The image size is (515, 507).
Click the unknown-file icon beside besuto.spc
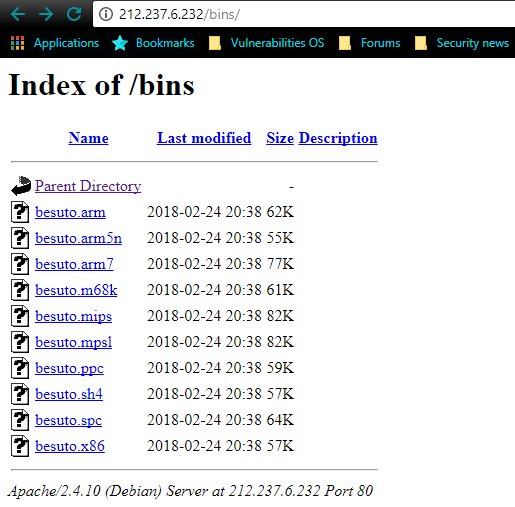[20, 420]
